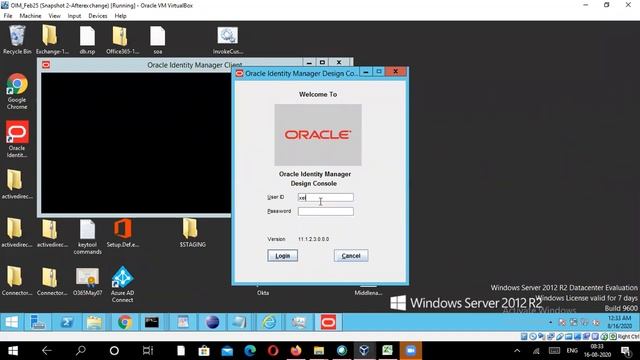The height and width of the screenshot is (360, 640).
Task: Select the Exchange-1 folder on desktop
Action: point(52,40)
